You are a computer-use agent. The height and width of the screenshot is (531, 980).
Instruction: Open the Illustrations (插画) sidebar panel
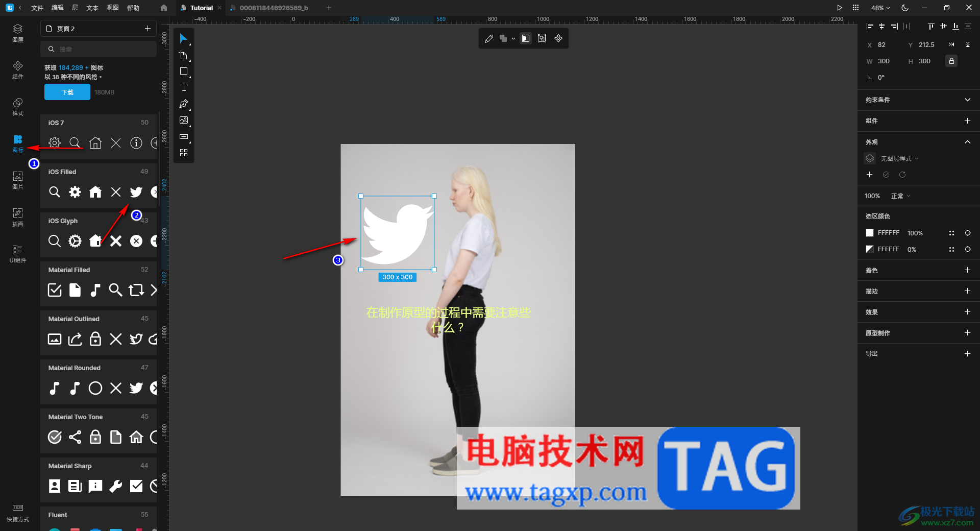(18, 217)
